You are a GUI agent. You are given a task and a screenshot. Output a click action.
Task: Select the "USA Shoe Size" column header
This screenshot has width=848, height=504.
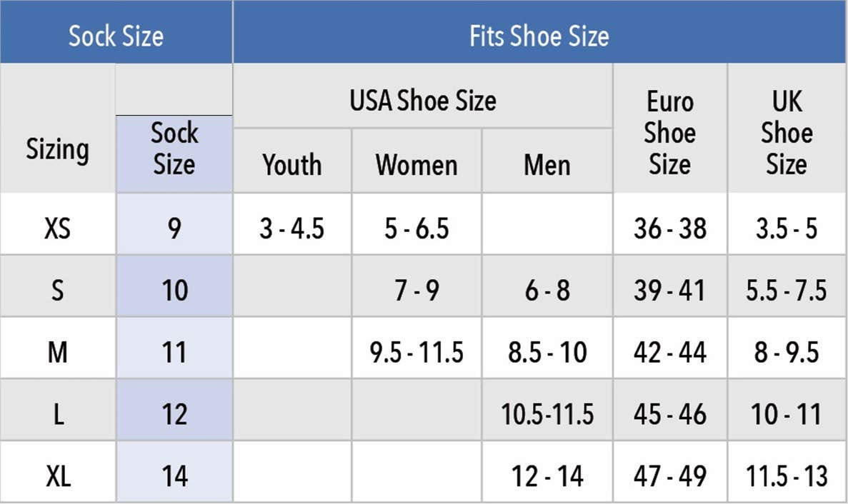click(x=422, y=101)
